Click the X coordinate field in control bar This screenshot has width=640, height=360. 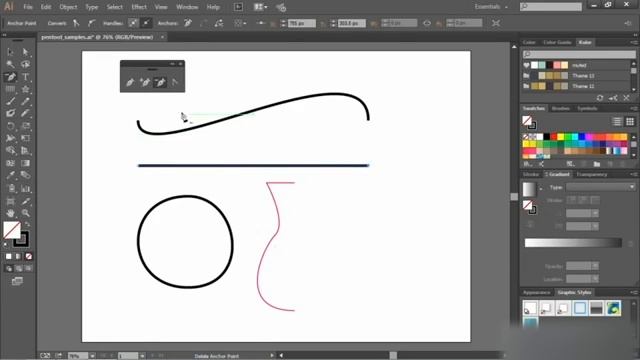point(302,23)
